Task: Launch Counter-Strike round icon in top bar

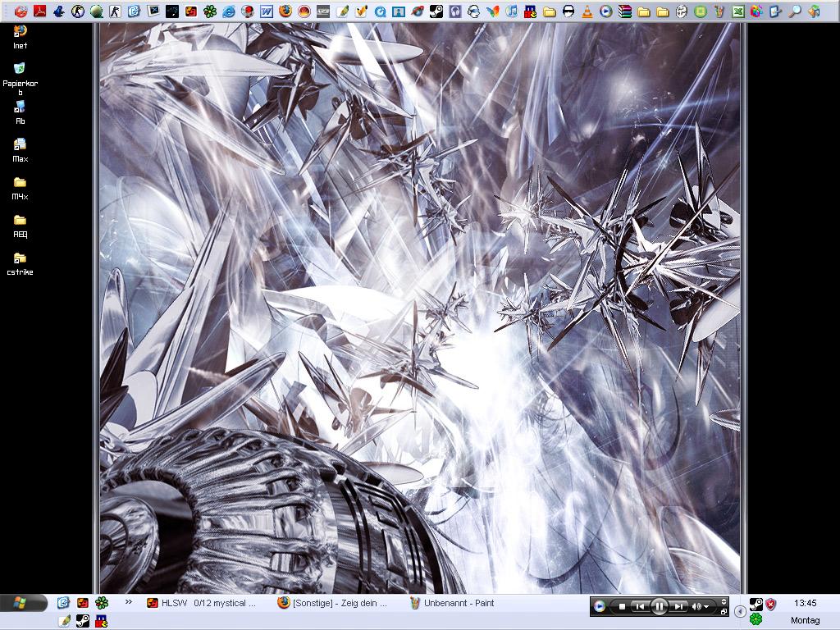Action: (78, 11)
